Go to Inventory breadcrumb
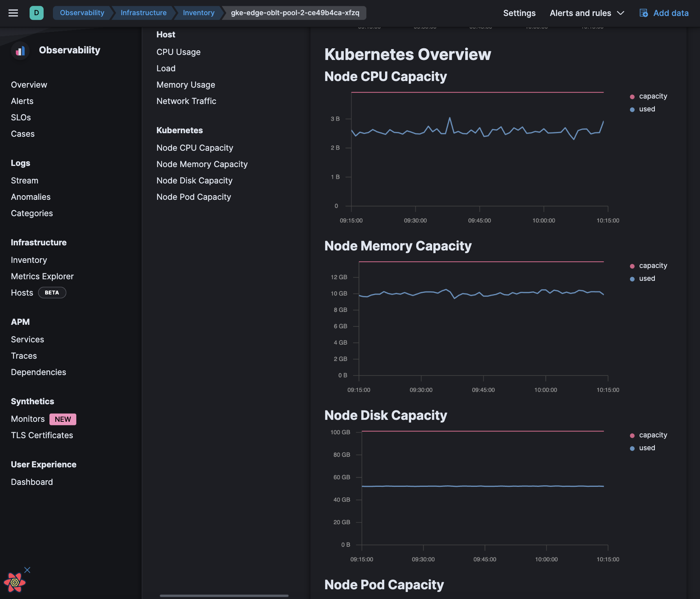Image resolution: width=700 pixels, height=599 pixels. (x=199, y=13)
